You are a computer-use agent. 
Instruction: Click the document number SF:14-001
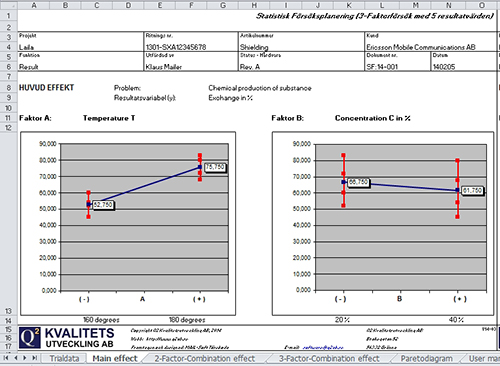[382, 67]
